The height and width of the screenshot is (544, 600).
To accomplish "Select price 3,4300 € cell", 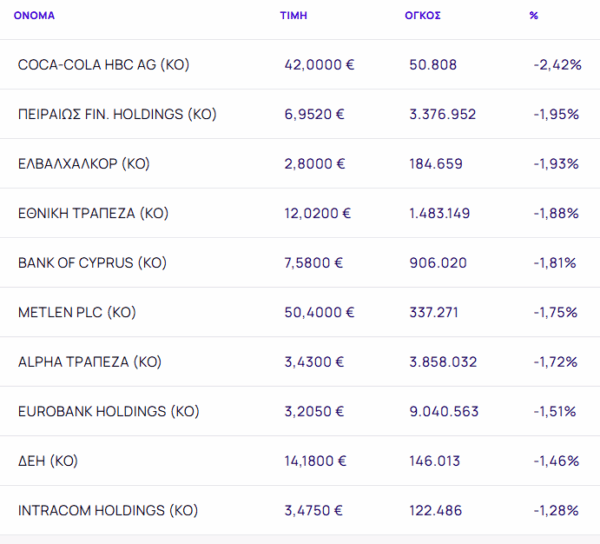I will click(314, 362).
